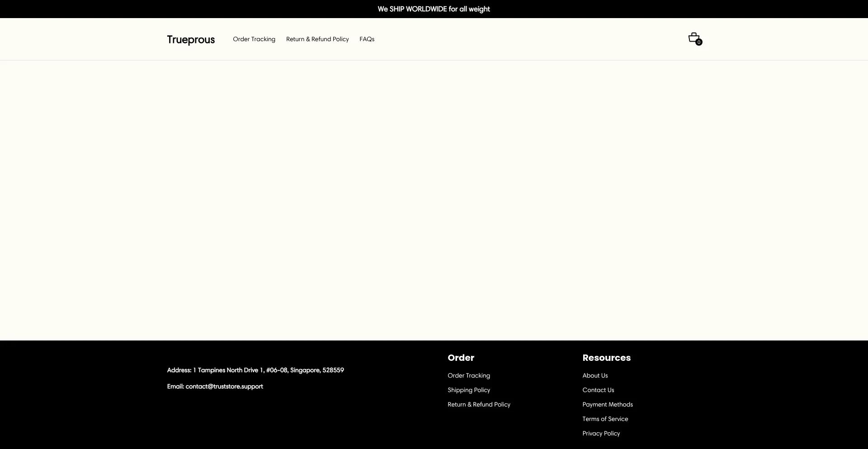The width and height of the screenshot is (868, 449).
Task: Click the Resources footer heading
Action: click(x=606, y=358)
